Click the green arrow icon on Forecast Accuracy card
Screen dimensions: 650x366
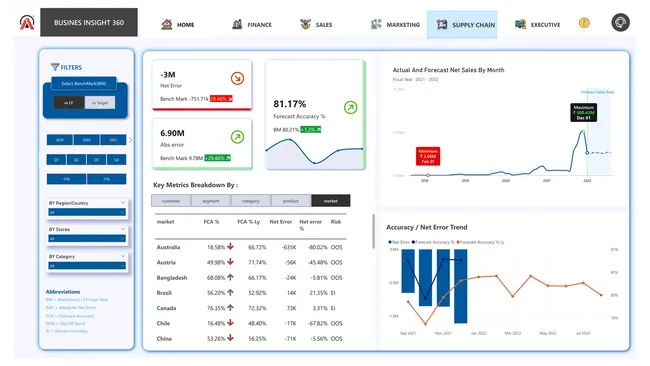click(x=350, y=107)
